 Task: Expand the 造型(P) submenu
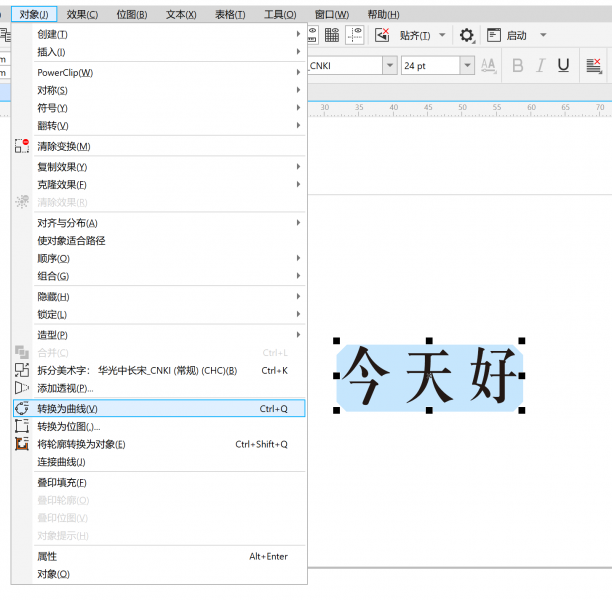(169, 335)
